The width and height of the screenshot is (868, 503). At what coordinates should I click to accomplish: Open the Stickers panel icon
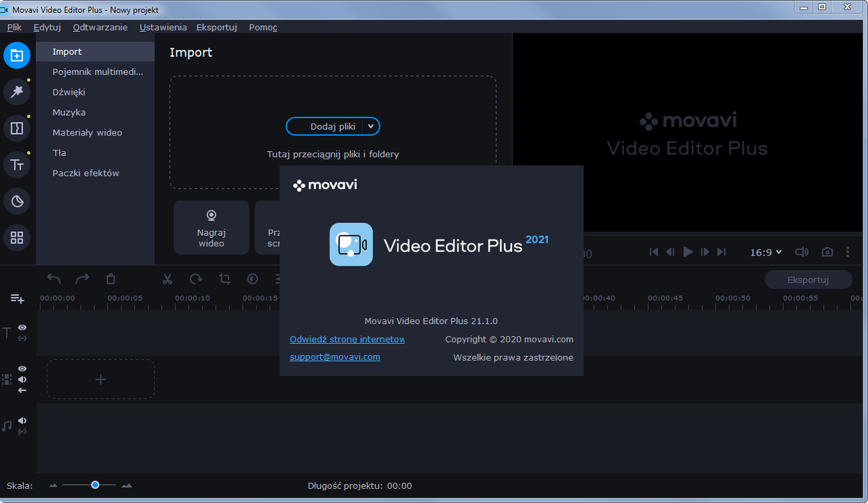[17, 201]
